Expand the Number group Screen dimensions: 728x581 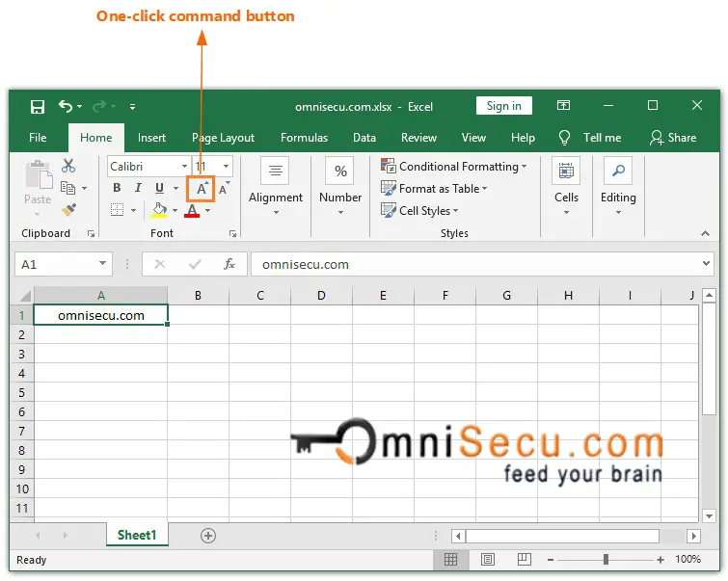tap(340, 186)
